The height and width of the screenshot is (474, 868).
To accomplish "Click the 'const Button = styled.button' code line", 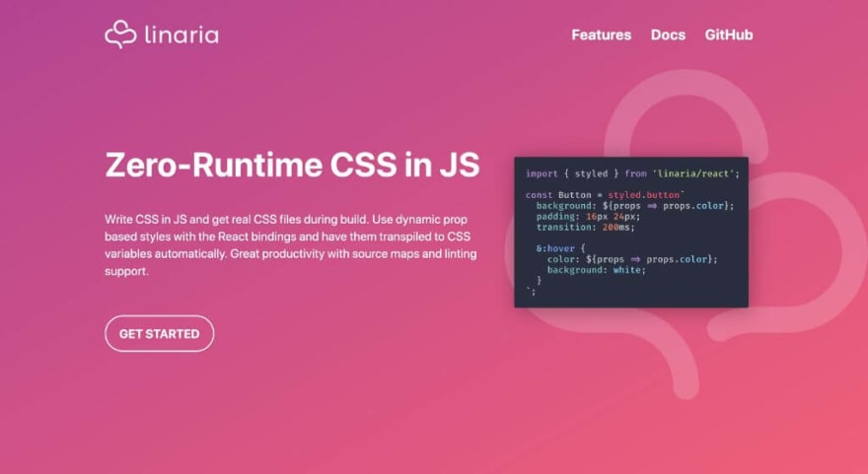I will point(605,195).
